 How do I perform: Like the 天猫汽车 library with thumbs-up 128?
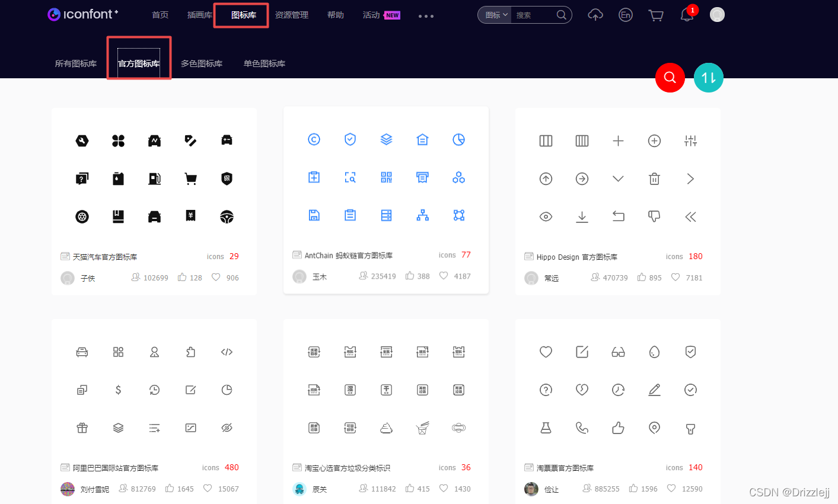pyautogui.click(x=190, y=277)
